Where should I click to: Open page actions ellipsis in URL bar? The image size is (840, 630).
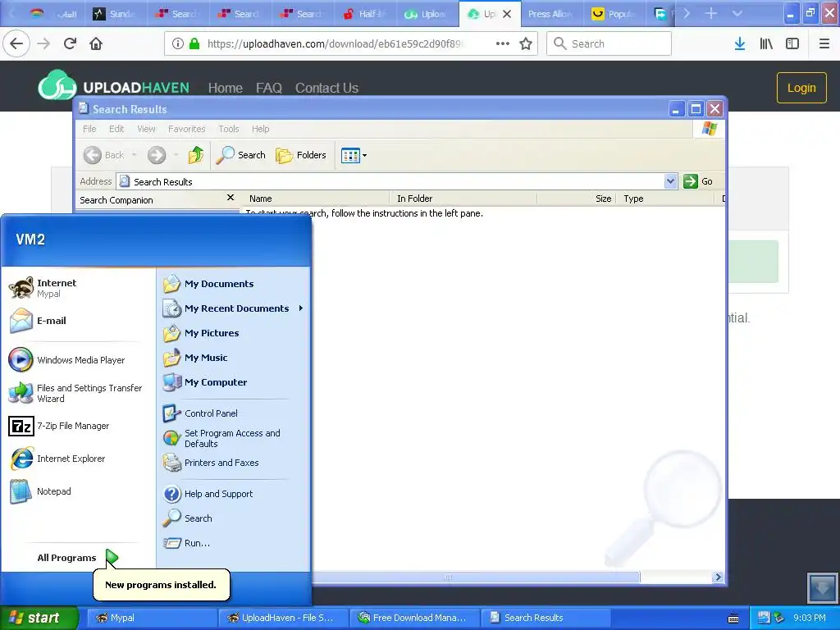503,44
